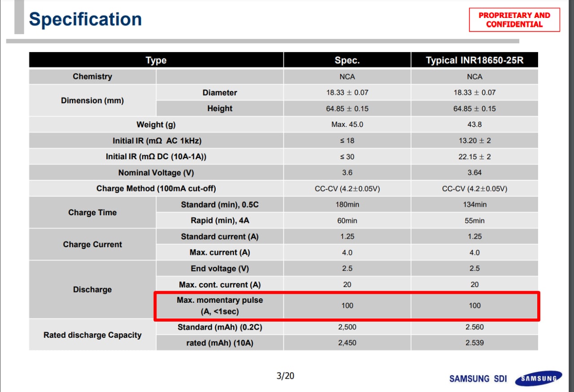Click the Max. momentary pulse label
Screen dimensions: 574x392
(220, 305)
